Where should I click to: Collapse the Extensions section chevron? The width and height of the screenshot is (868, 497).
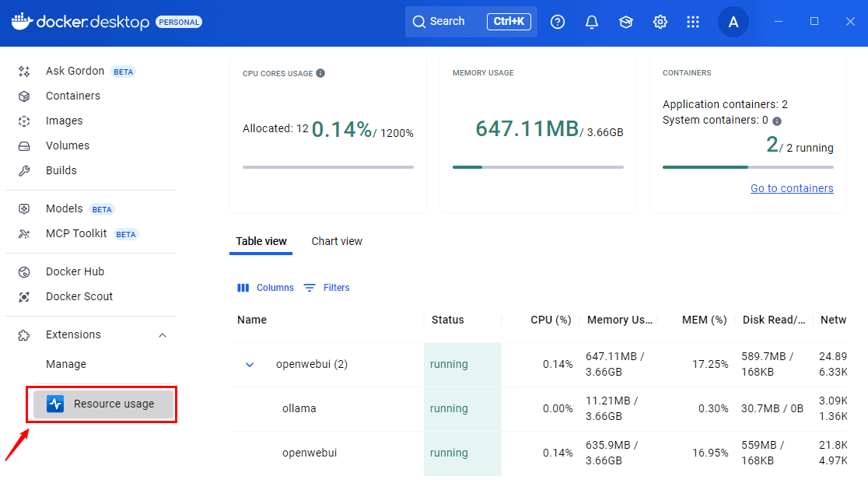tap(163, 335)
